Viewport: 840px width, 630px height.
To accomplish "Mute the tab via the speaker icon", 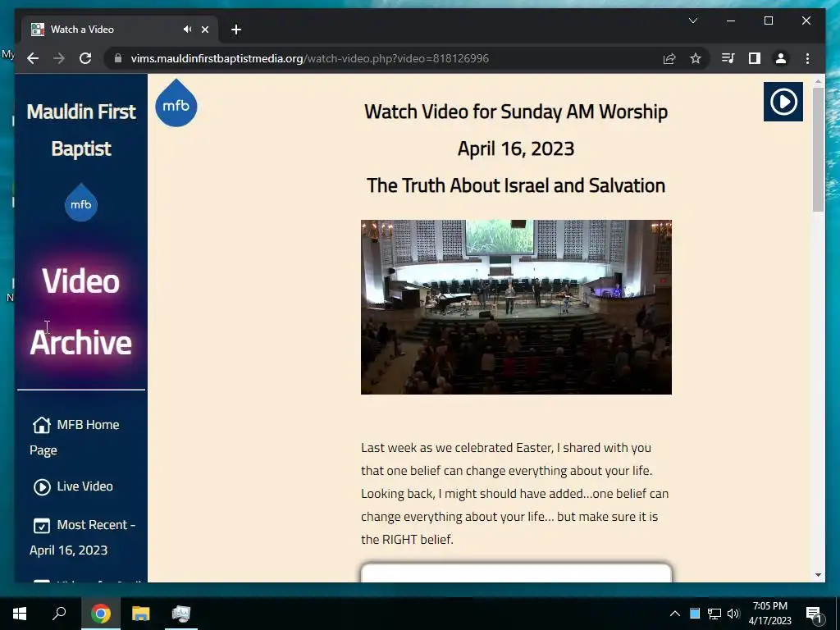I will tap(187, 30).
